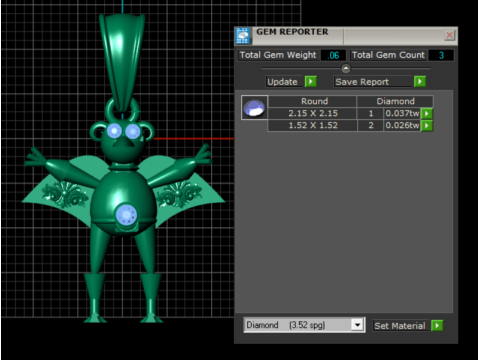Click the Diamond column header

click(395, 101)
